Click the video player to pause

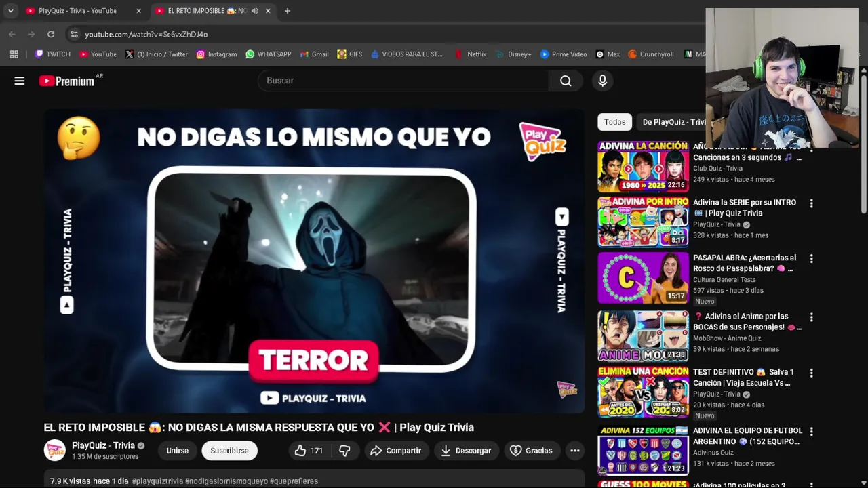(314, 262)
